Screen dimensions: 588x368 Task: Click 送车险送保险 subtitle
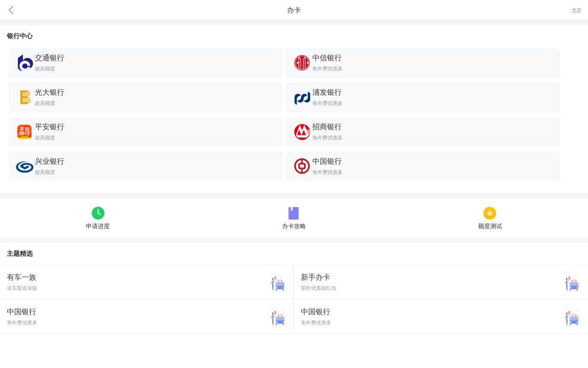pyautogui.click(x=22, y=288)
